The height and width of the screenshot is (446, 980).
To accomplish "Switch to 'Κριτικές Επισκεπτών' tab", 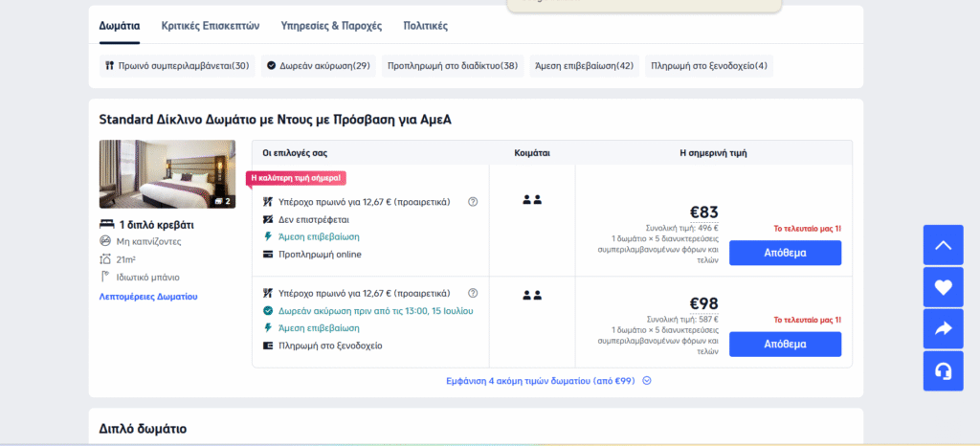I will point(210,26).
